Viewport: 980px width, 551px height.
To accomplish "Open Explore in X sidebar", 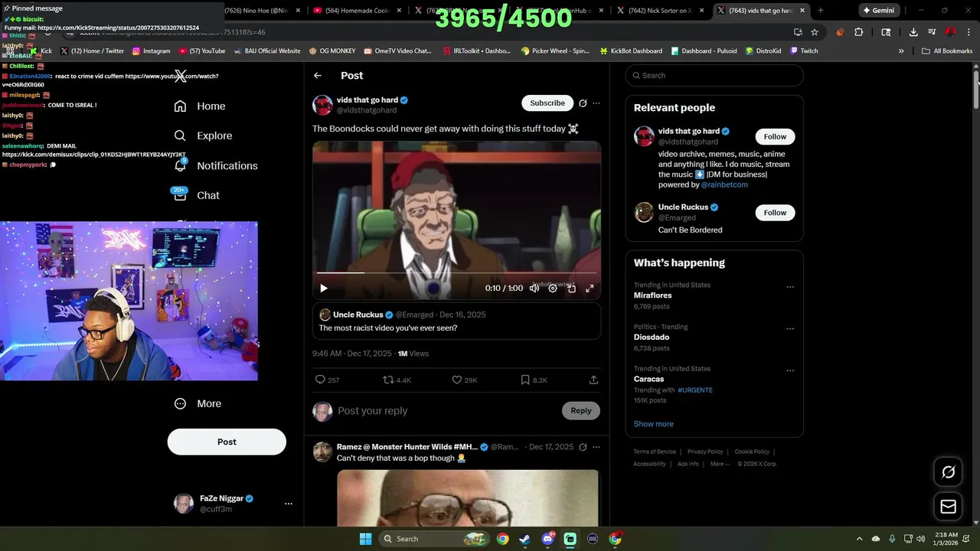I will 203,135.
